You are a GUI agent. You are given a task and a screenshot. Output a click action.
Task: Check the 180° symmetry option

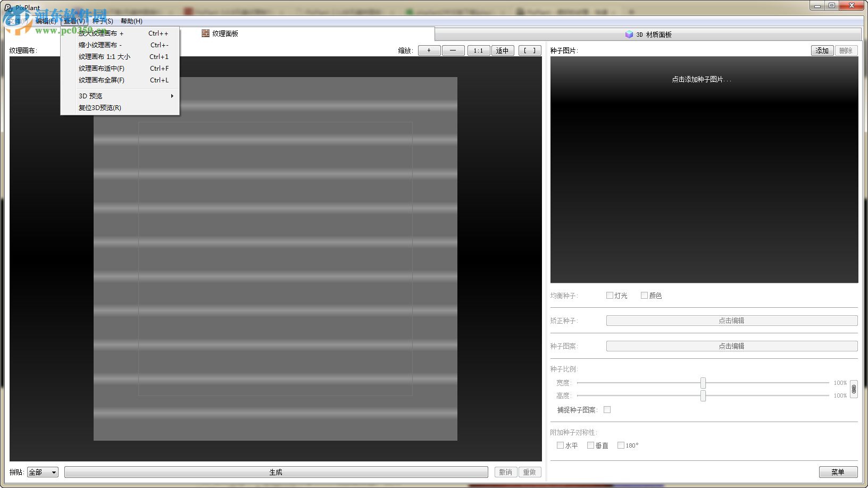(621, 445)
